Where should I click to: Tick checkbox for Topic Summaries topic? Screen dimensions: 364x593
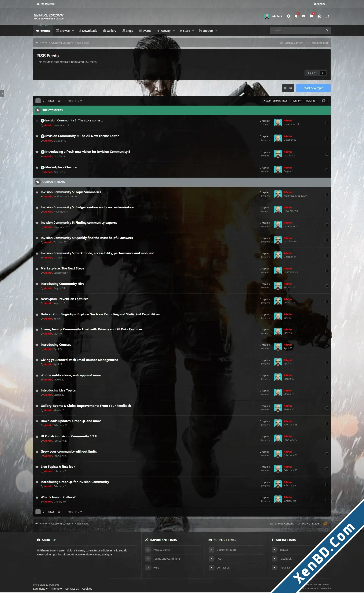coord(327,195)
